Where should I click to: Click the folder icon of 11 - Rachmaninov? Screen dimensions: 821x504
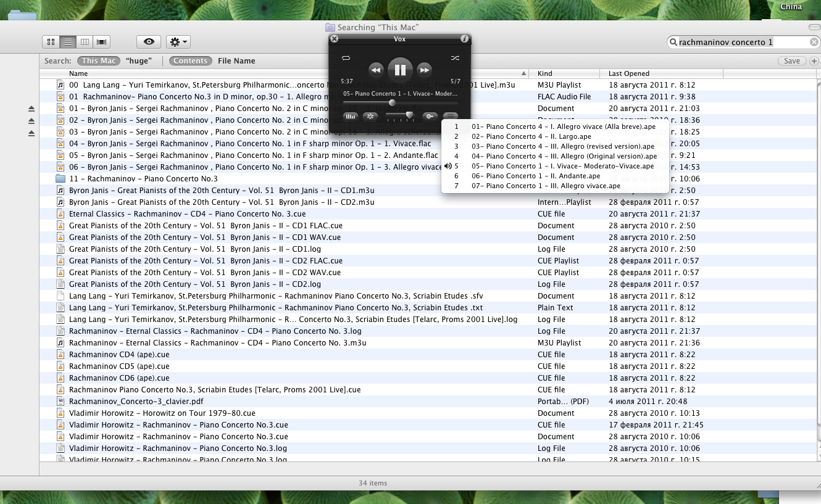[x=60, y=179]
